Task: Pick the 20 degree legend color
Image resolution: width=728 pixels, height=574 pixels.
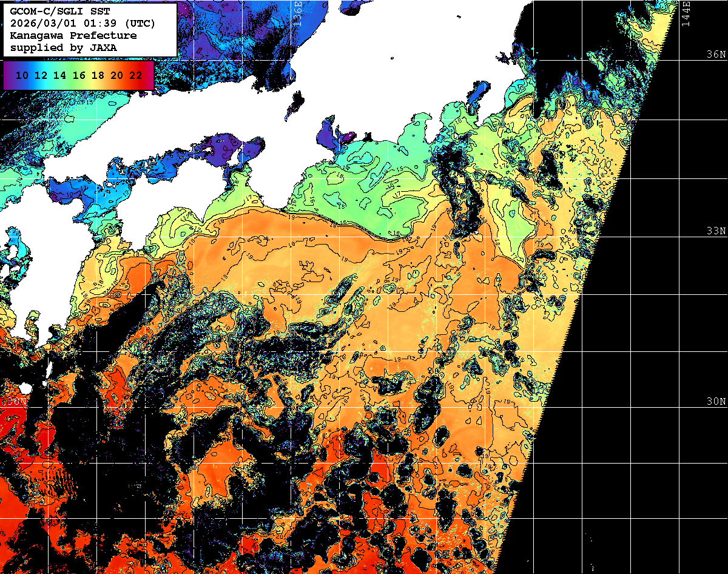Action: pyautogui.click(x=116, y=76)
